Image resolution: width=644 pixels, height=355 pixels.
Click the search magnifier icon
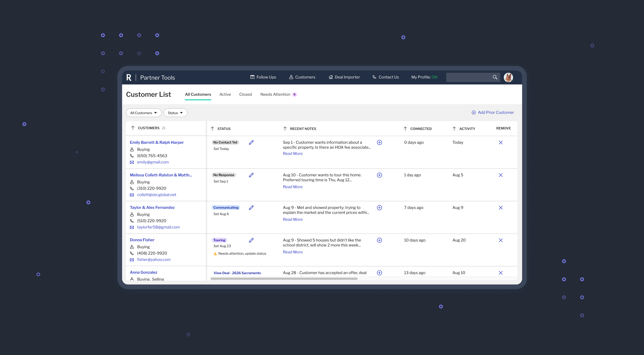click(495, 77)
